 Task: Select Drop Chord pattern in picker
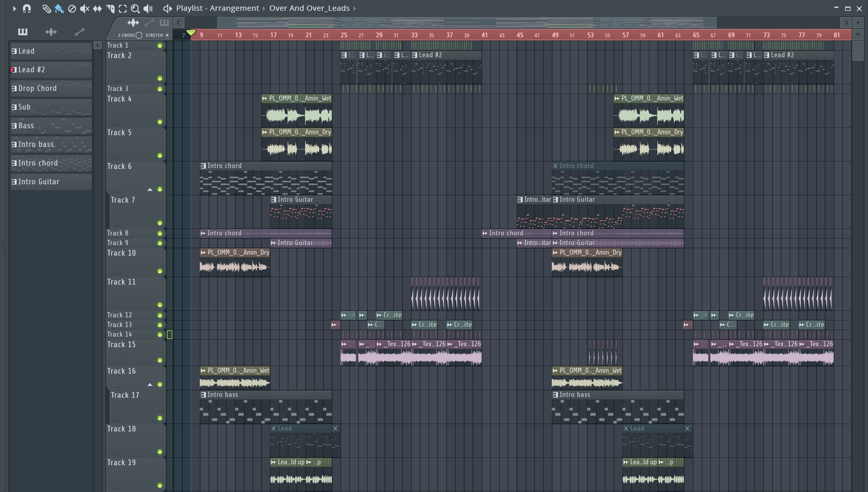point(51,88)
